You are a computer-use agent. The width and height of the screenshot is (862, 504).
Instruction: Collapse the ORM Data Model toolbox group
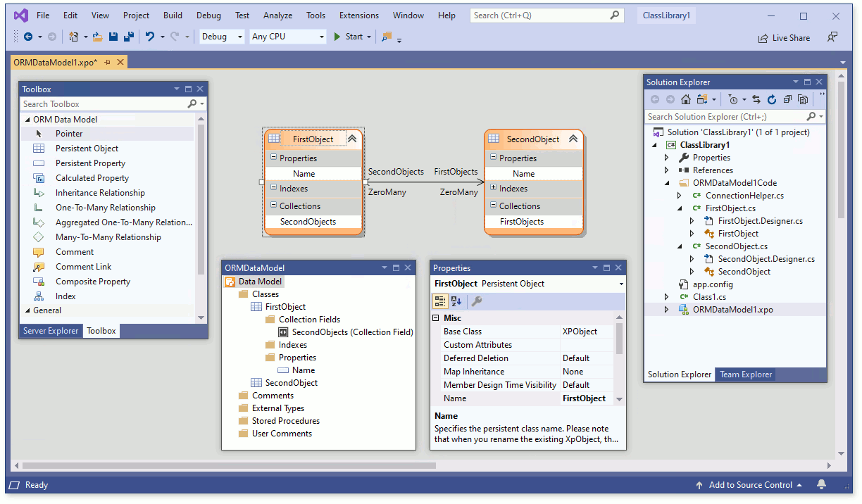pyautogui.click(x=26, y=120)
